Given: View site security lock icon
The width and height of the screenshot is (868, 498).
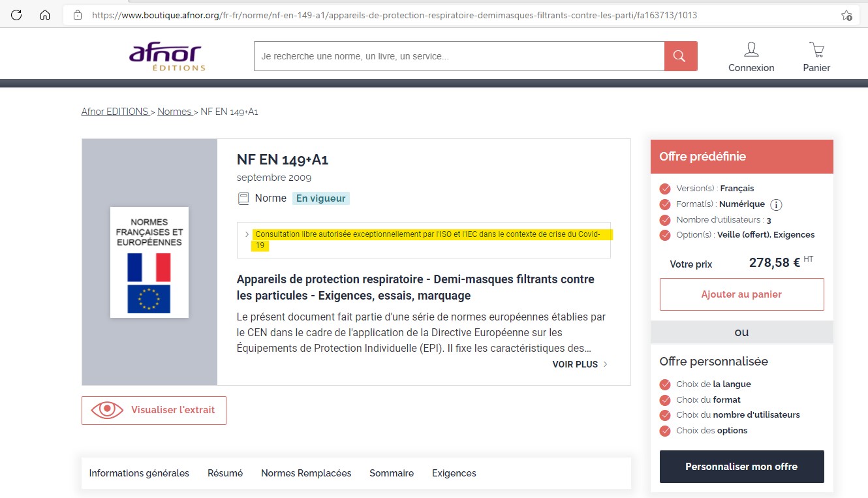Looking at the screenshot, I should pos(78,14).
